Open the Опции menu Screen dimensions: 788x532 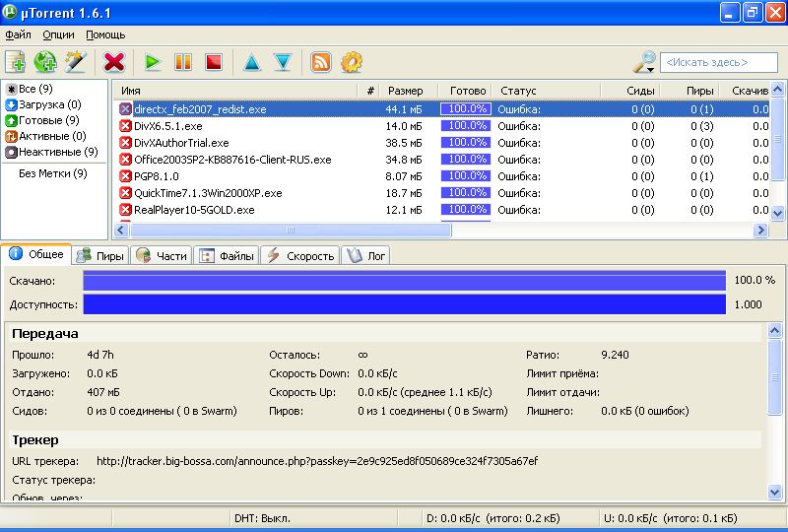click(x=58, y=34)
